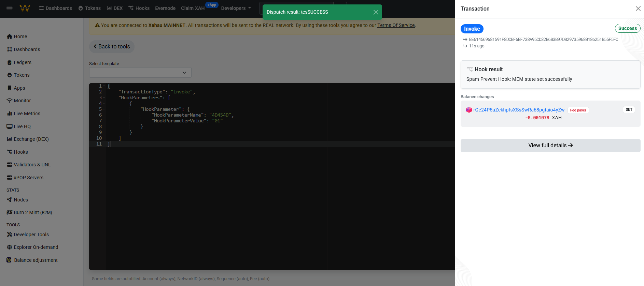This screenshot has height=286, width=644.
Task: Click the Fee payer tag
Action: (578, 110)
